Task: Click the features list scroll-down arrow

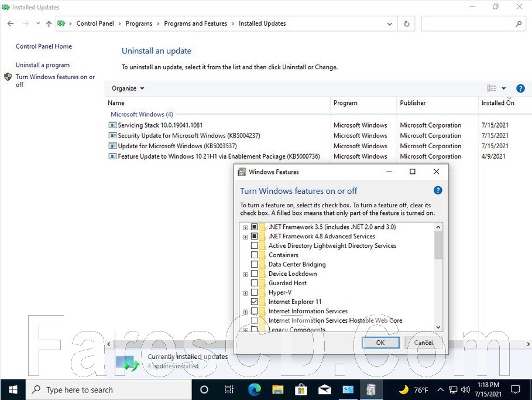Action: [438, 327]
